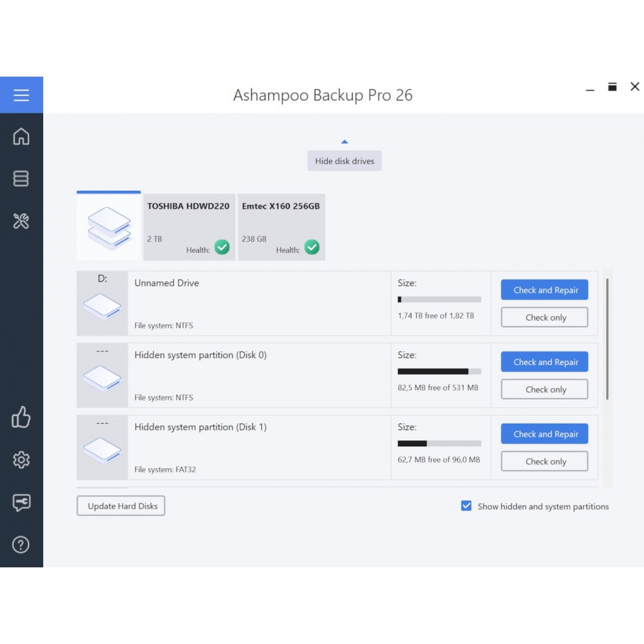Click Check and Repair for drive D:
Screen dimensions: 644x644
[x=544, y=290]
